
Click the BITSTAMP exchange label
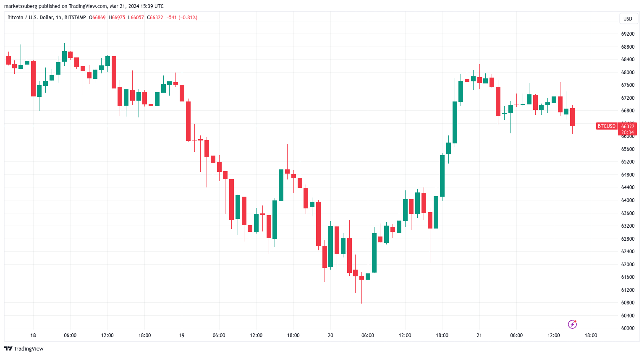(75, 18)
